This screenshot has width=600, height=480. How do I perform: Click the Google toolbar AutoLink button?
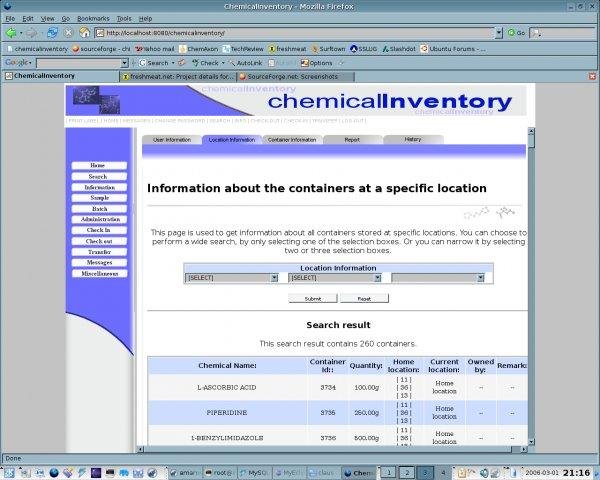point(245,63)
